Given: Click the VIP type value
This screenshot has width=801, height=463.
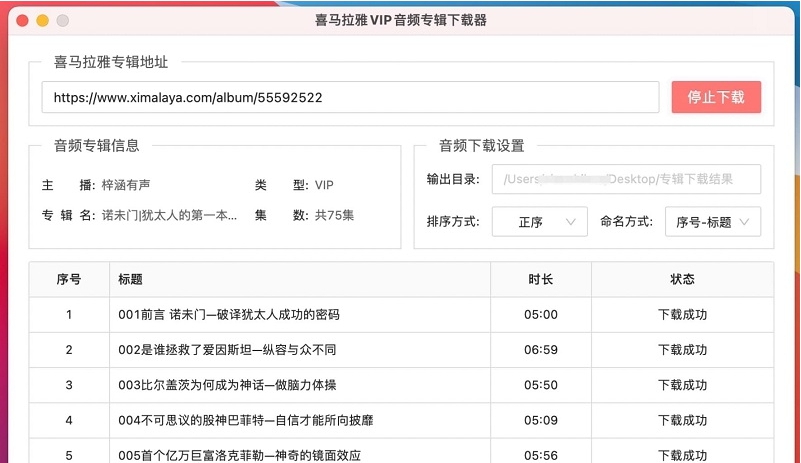Looking at the screenshot, I should tap(324, 185).
